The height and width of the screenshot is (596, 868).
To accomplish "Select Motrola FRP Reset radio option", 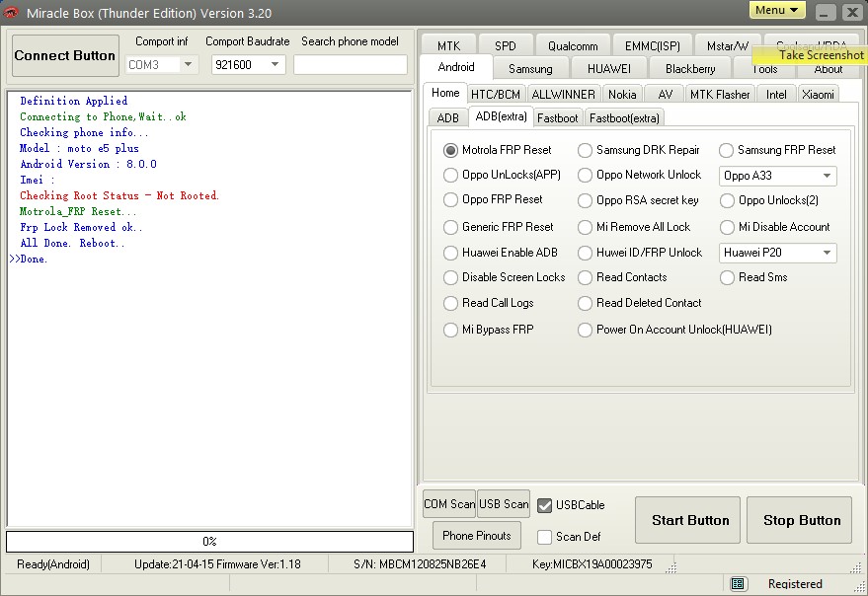I will coord(450,150).
